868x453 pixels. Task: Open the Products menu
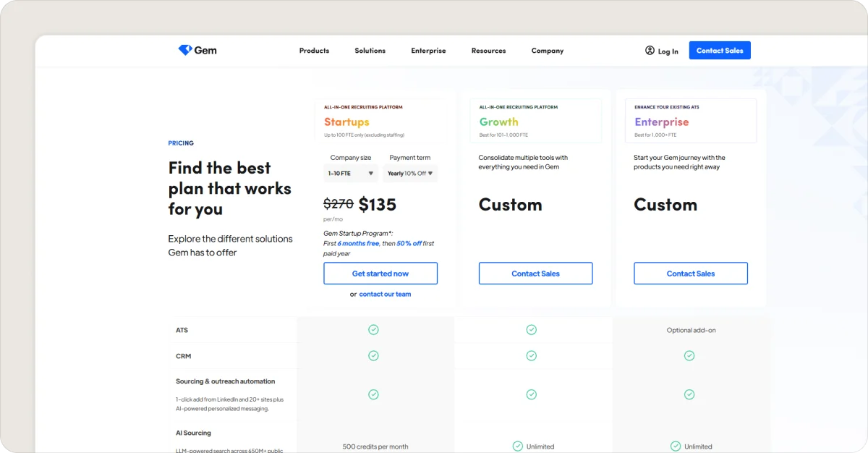[x=314, y=51]
